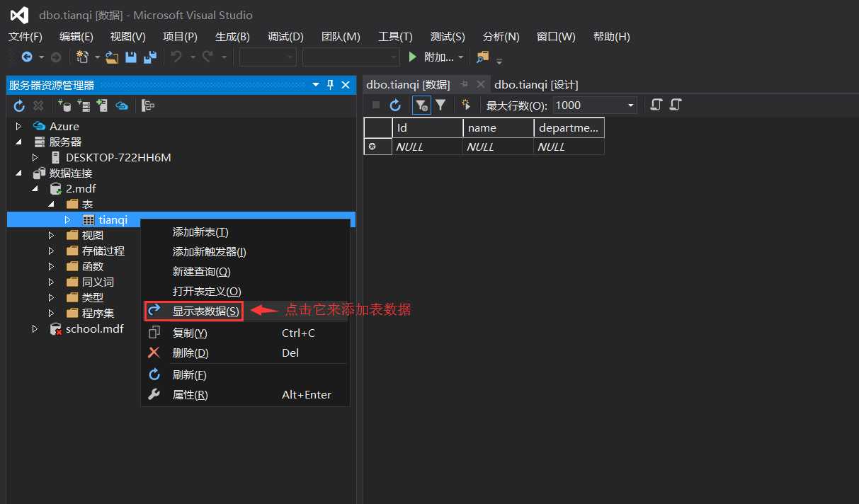The width and height of the screenshot is (859, 504).
Task: Click the Redo arrow in main toolbar
Action: [208, 57]
